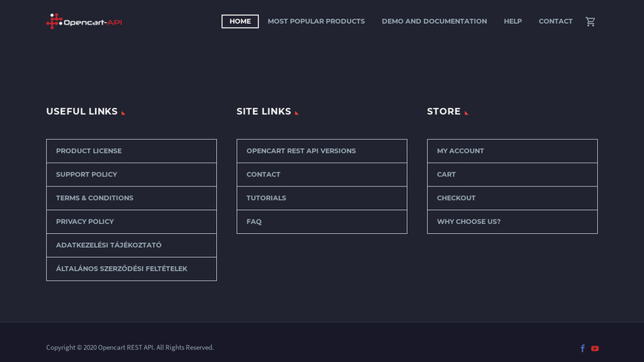Click the Opencart-API logo
This screenshot has height=362, width=644.
84,21
